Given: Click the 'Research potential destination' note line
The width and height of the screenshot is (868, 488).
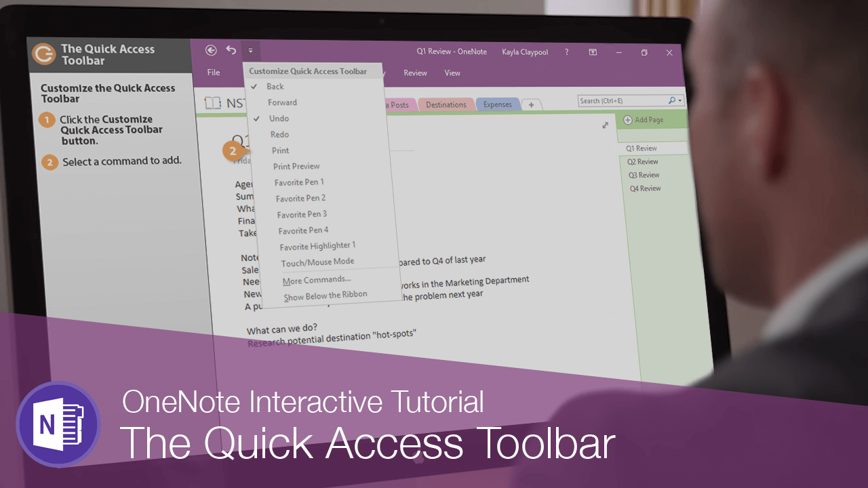Looking at the screenshot, I should point(332,338).
